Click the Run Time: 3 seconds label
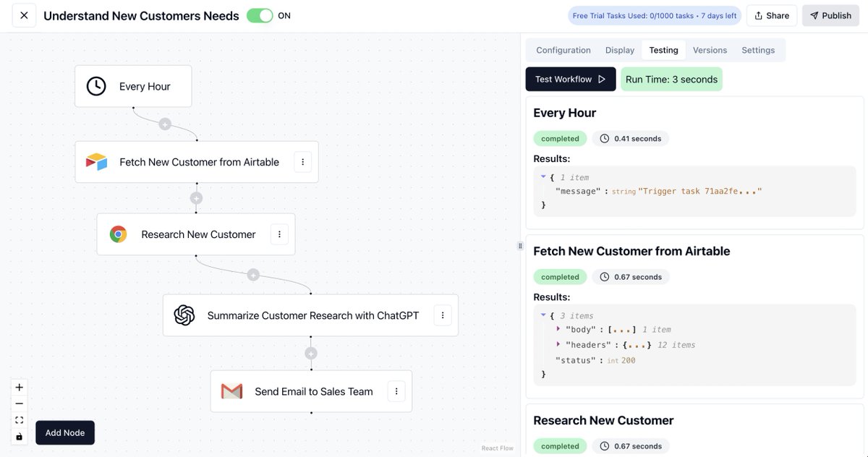Image resolution: width=868 pixels, height=457 pixels. click(x=671, y=80)
